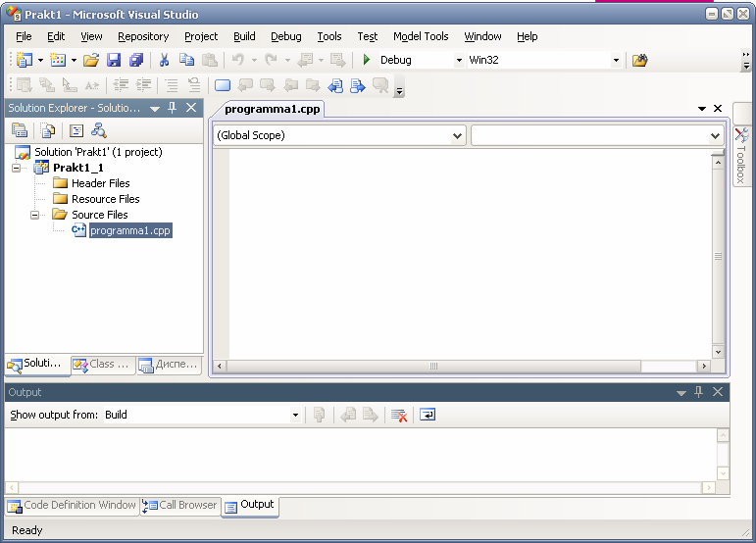Click inside the code editor area
The width and height of the screenshot is (756, 543).
[469, 254]
